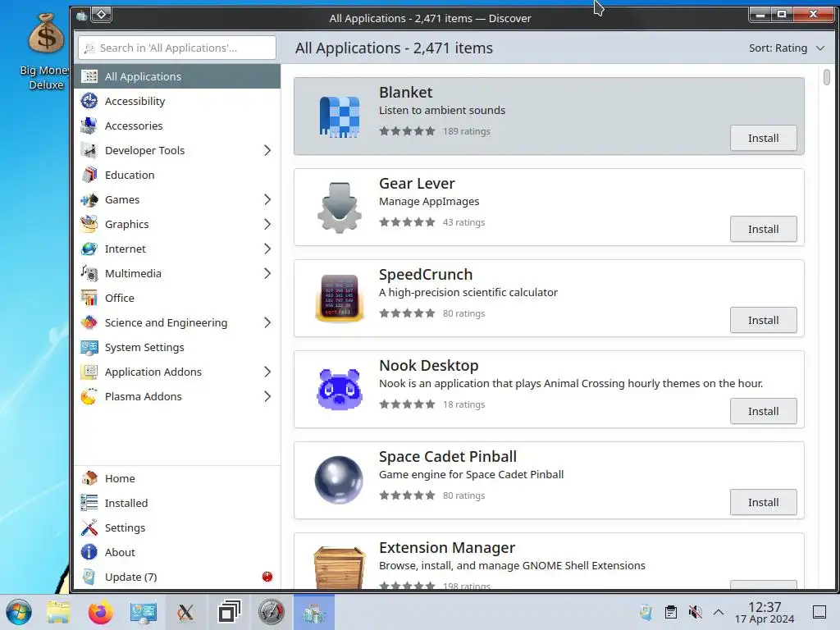Click the Space Cadet Pinball ball icon

[339, 480]
